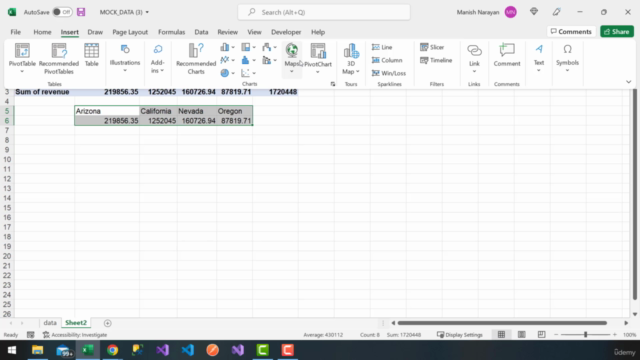The image size is (640, 360).
Task: Click the zoom in plus button
Action: 615,335
